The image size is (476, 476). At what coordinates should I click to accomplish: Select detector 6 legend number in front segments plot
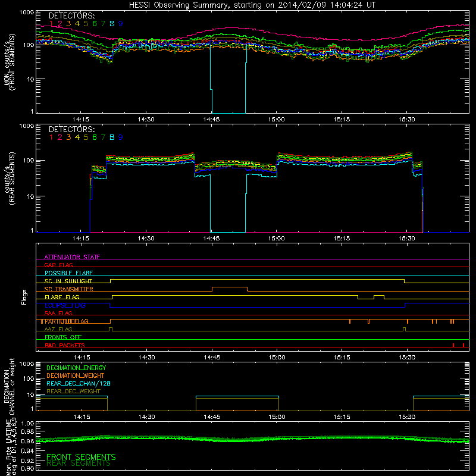pos(95,24)
